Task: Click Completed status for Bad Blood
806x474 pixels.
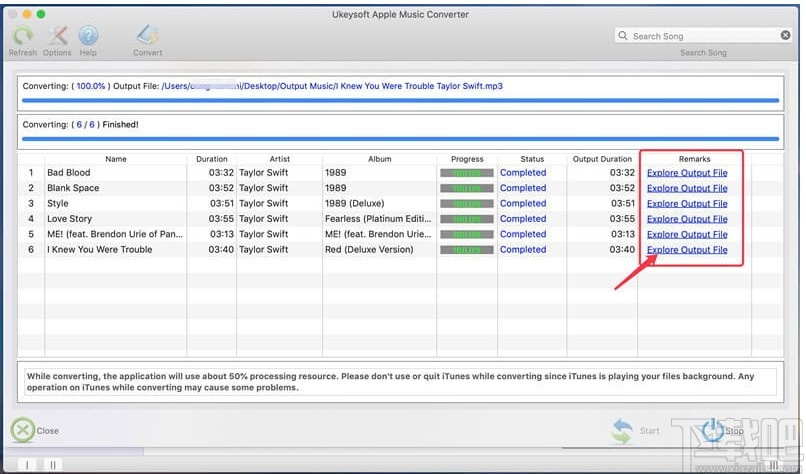Action: (523, 173)
